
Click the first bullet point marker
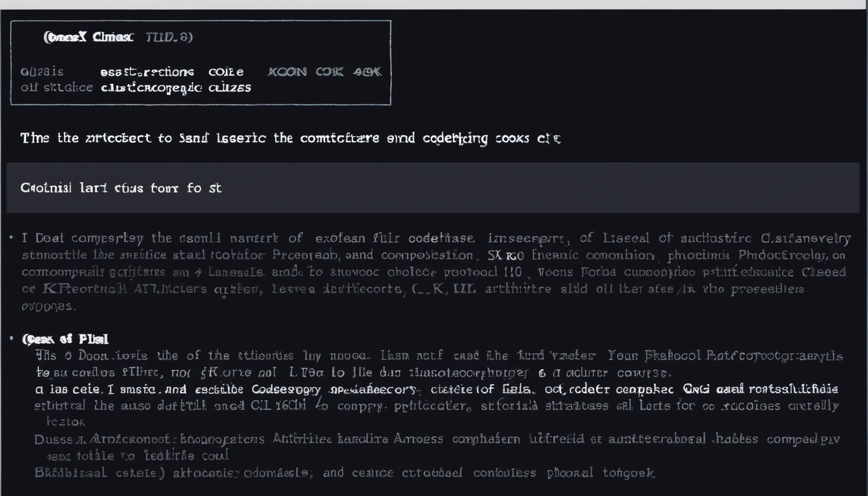point(12,238)
